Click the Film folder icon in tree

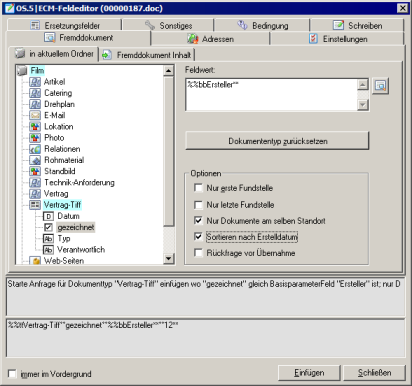(x=22, y=71)
